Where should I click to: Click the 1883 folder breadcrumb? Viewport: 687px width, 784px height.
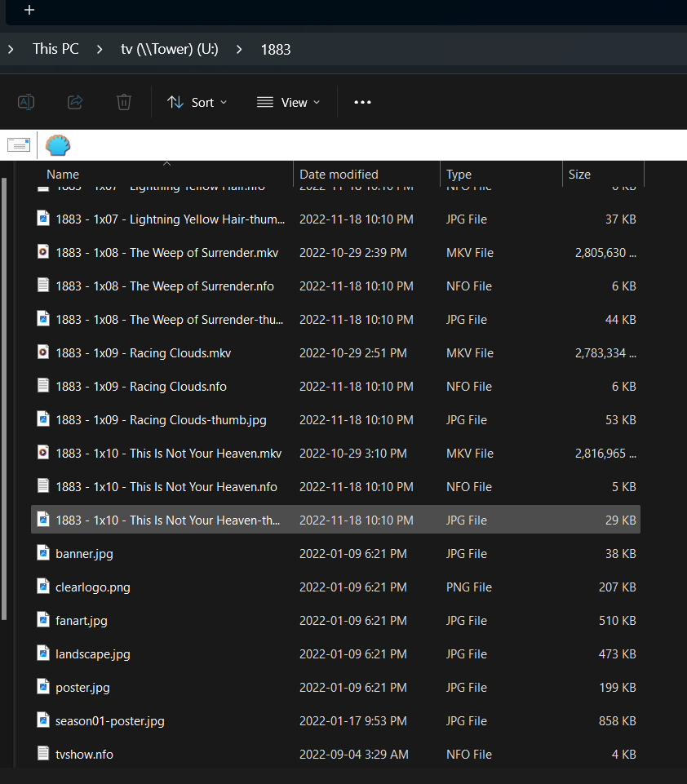(276, 49)
